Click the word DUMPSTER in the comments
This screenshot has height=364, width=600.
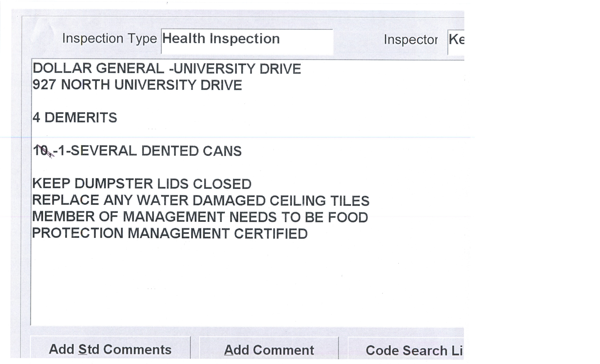114,184
